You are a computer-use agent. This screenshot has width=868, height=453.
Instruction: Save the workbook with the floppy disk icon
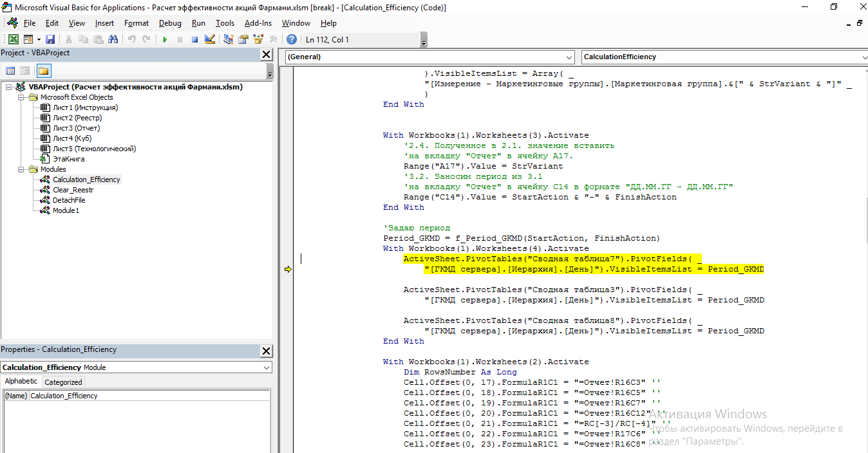click(x=50, y=39)
